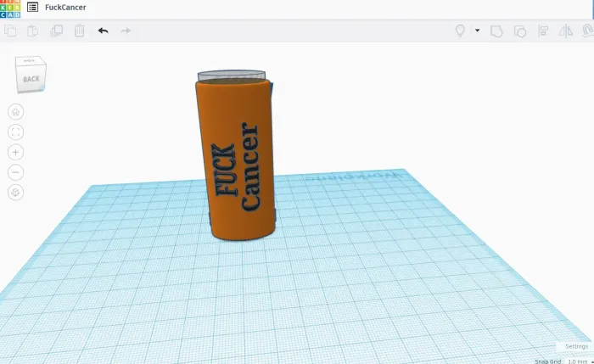
Task: Zoom in with the plus button
Action: coord(15,152)
